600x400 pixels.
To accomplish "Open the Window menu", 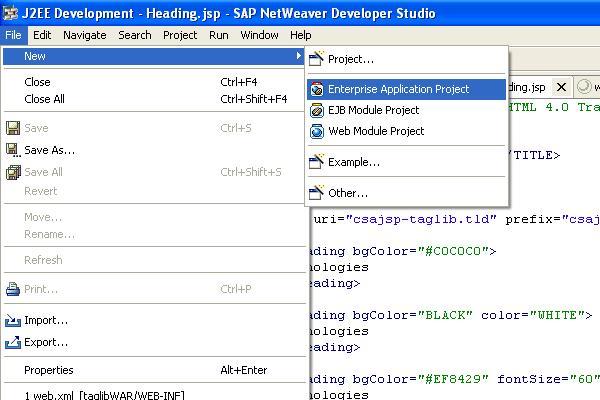I will (259, 35).
